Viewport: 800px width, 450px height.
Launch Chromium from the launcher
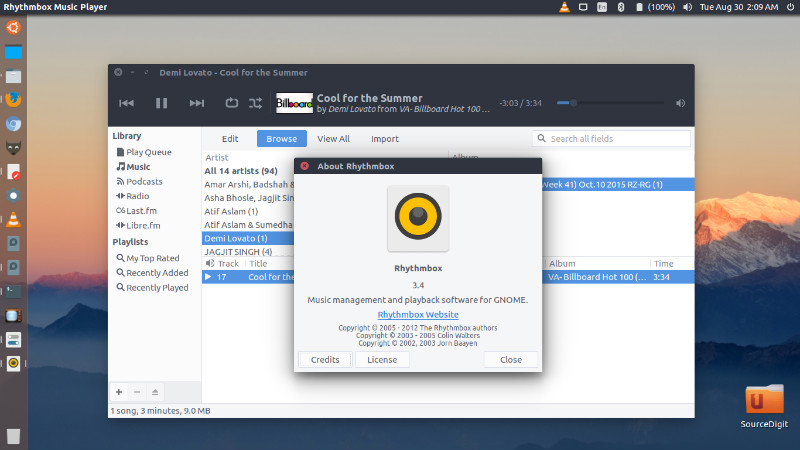pos(13,124)
